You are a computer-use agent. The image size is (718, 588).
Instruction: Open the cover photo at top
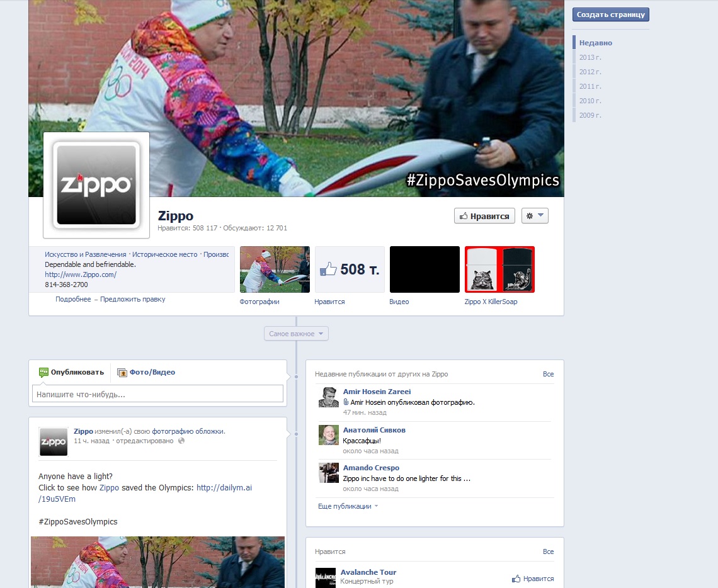click(x=296, y=98)
